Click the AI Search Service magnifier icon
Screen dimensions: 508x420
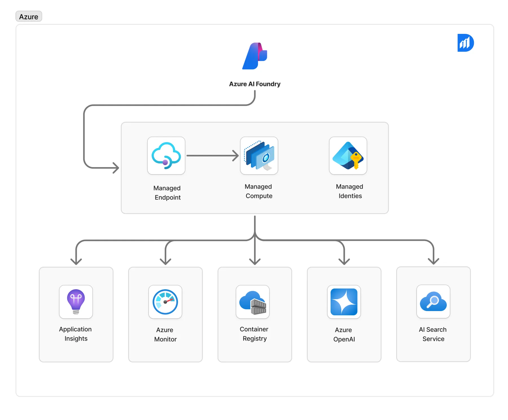click(x=433, y=301)
